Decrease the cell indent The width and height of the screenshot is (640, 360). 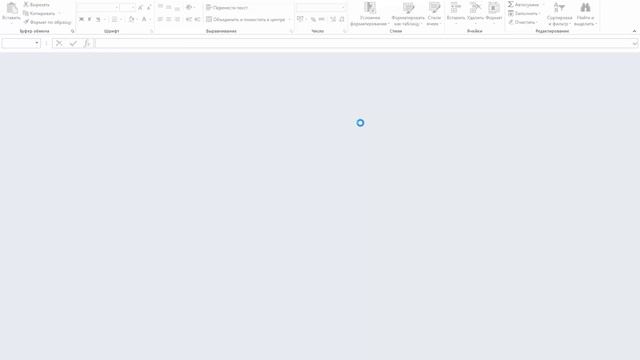pyautogui.click(x=189, y=19)
